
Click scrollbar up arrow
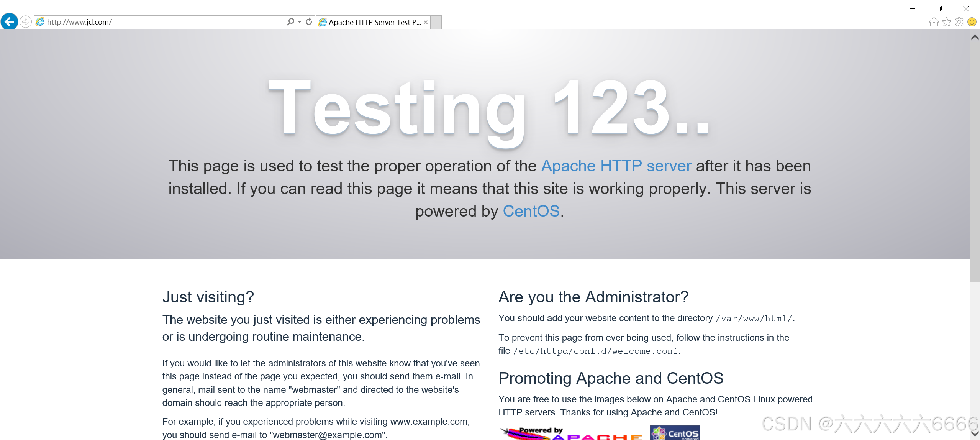coord(975,37)
